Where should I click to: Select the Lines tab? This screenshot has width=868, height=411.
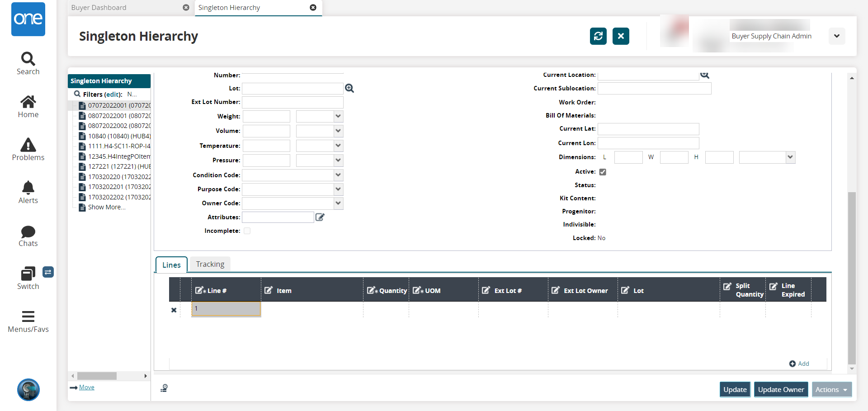(171, 265)
